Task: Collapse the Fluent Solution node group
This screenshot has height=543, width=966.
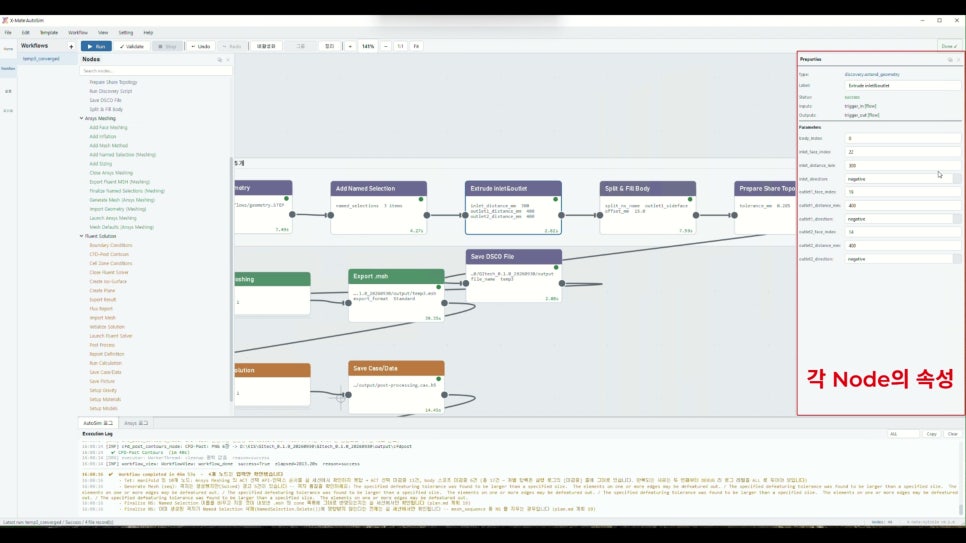Action: [81, 236]
